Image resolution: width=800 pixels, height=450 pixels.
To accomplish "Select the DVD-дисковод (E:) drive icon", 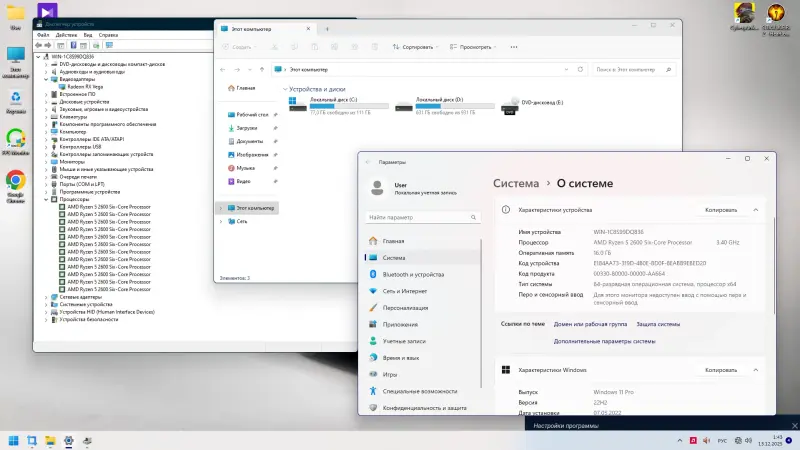I will 510,107.
